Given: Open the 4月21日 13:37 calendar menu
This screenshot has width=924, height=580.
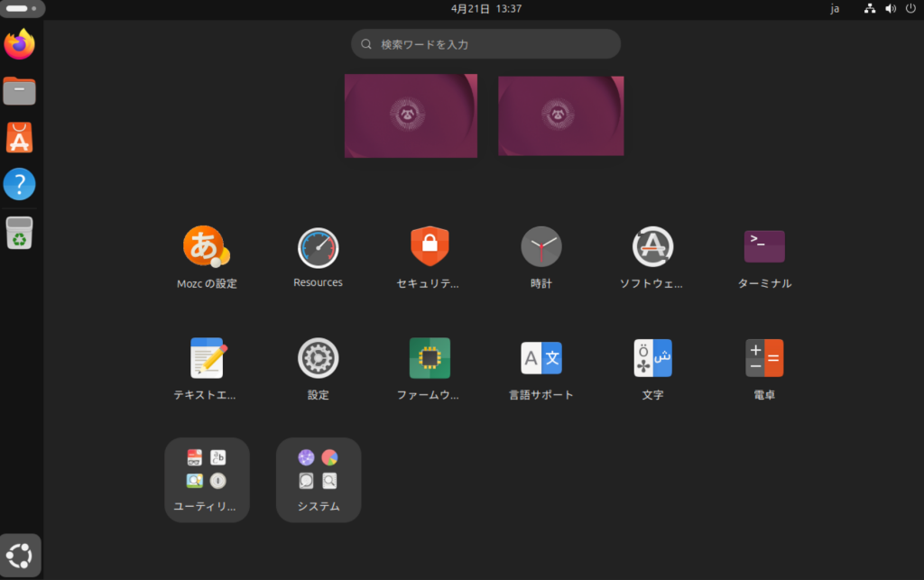Looking at the screenshot, I should pos(485,9).
